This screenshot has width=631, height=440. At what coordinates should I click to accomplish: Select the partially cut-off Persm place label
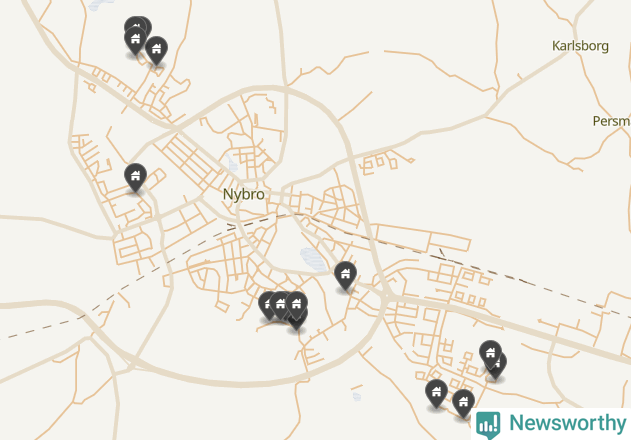(612, 121)
